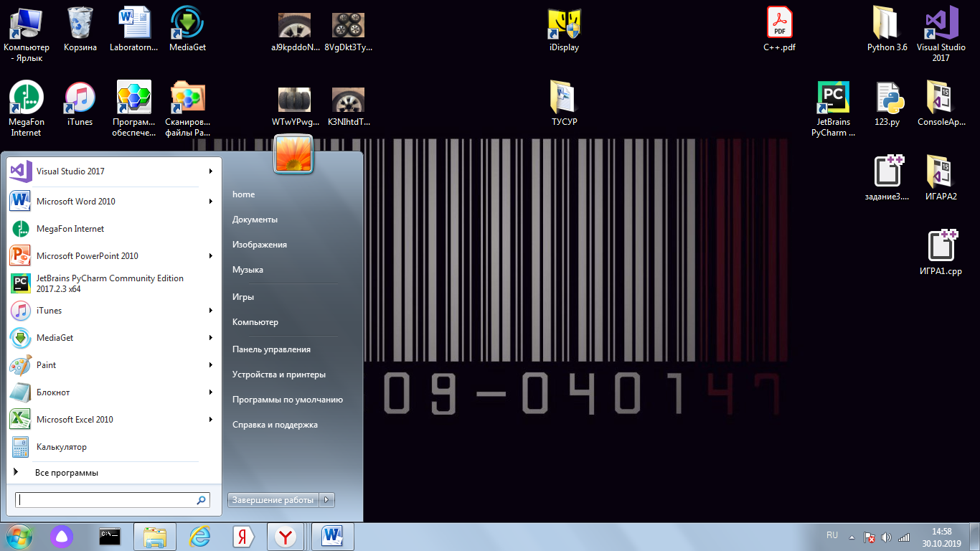Open home folder link
The height and width of the screenshot is (551, 980).
[244, 194]
